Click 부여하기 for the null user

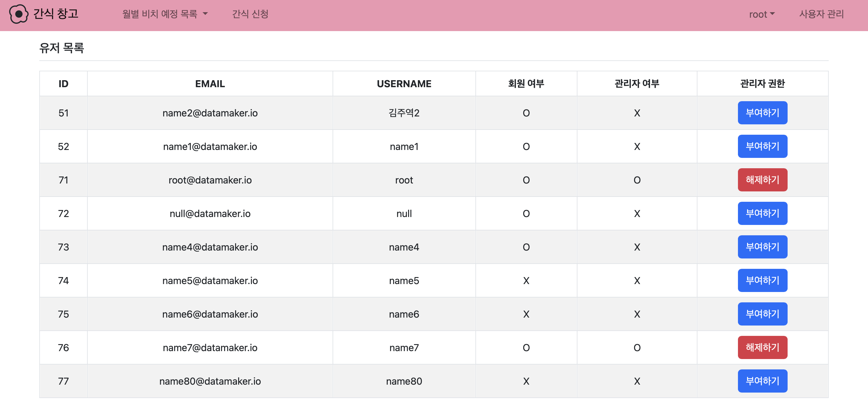762,213
